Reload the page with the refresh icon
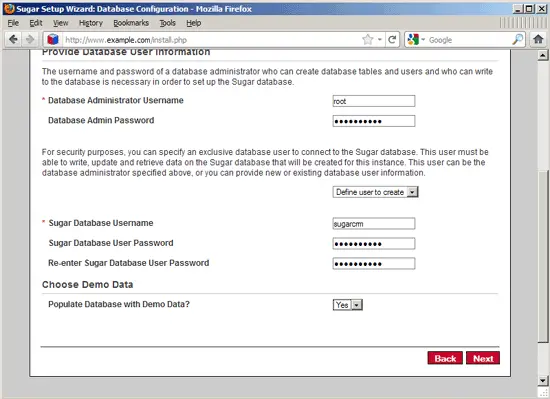This screenshot has height=399, width=550. click(x=392, y=39)
